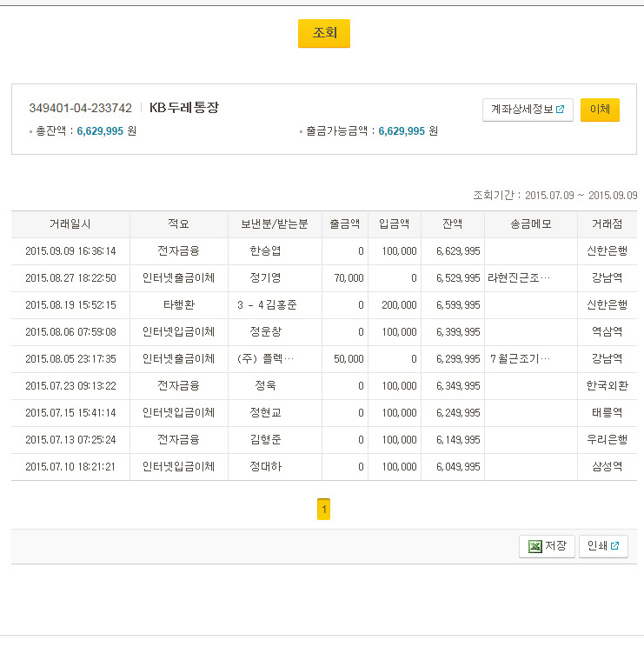Viewport: 644px width, 647px height.
Task: Click the 송금메모 column header
Action: pos(530,223)
